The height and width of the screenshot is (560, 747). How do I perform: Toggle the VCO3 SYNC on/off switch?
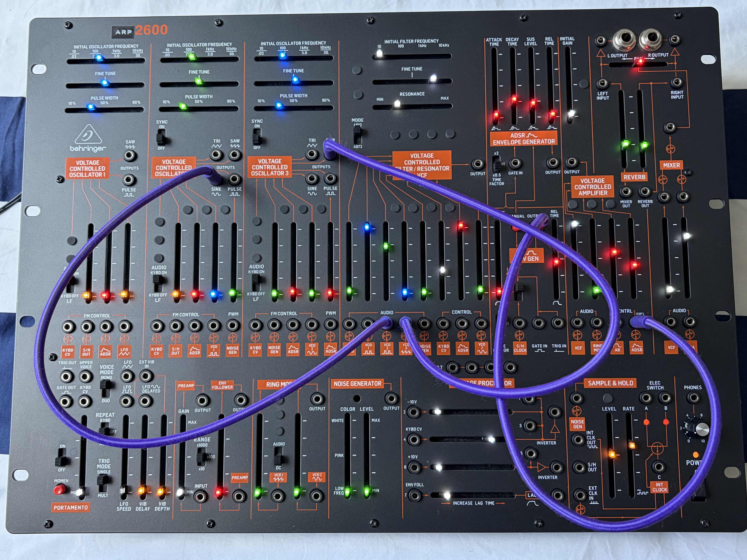point(257,137)
